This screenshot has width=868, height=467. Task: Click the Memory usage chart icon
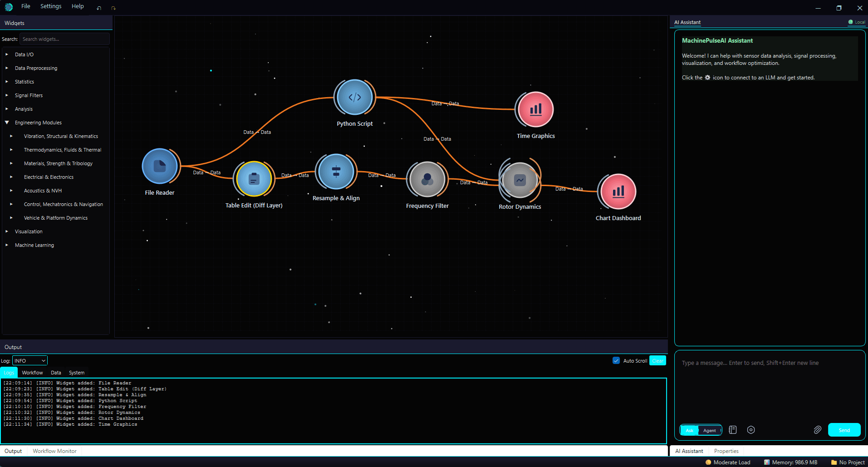767,462
